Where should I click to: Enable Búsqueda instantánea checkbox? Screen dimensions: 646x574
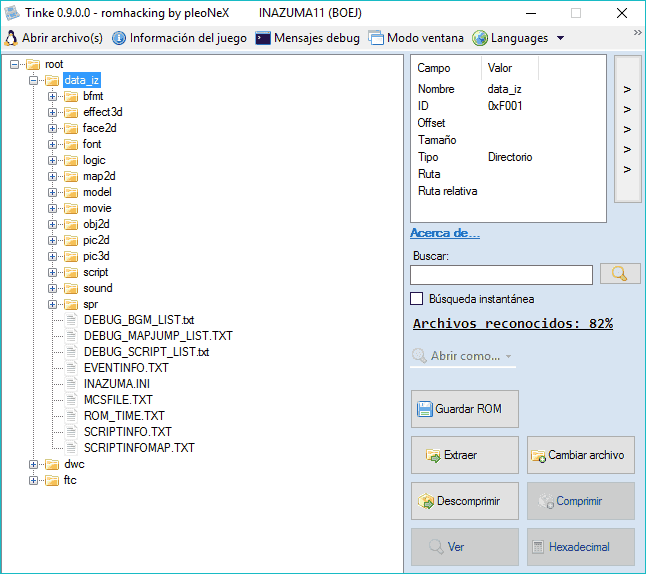(417, 299)
